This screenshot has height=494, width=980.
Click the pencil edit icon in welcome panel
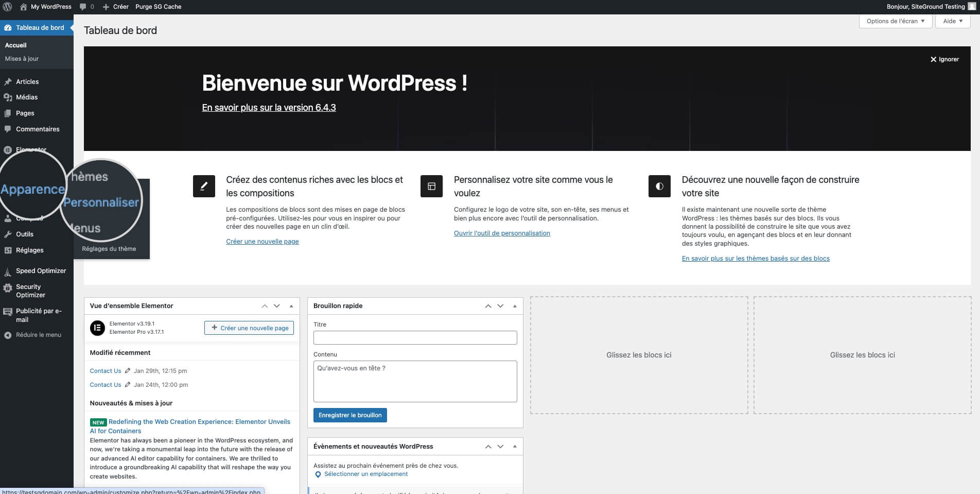[x=204, y=186]
